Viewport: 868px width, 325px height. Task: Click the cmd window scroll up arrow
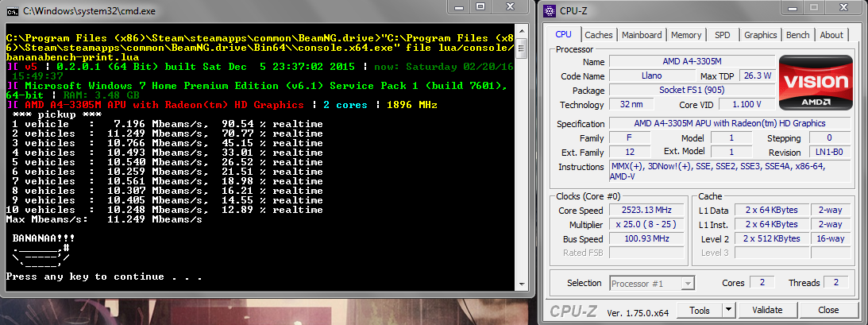point(521,29)
